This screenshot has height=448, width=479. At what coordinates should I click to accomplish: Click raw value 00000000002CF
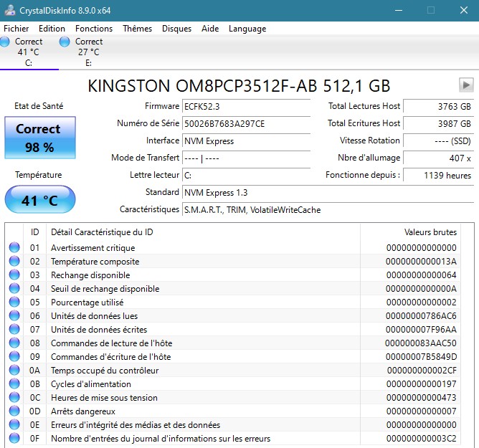[422, 371]
